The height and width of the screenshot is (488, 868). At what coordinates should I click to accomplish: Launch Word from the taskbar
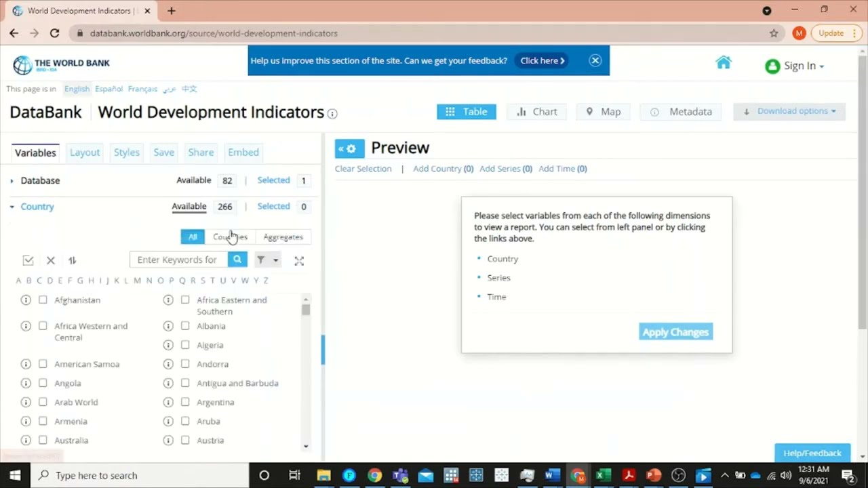(x=552, y=475)
